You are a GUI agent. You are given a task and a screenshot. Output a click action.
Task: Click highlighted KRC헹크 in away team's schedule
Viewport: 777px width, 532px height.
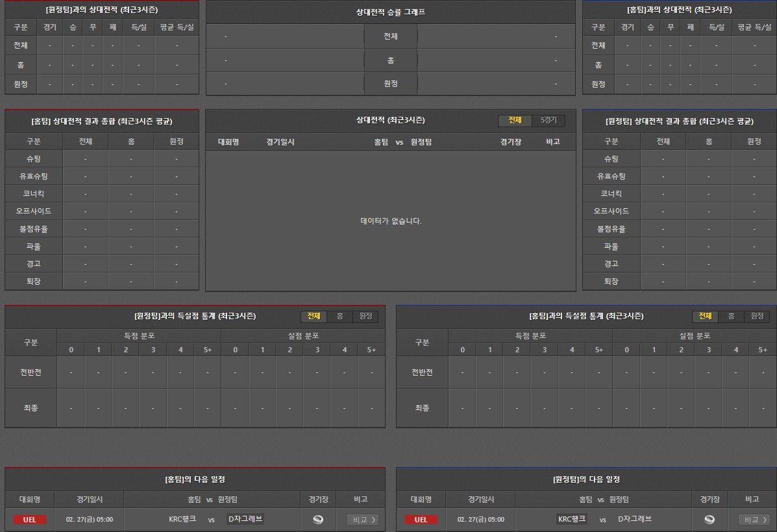[x=572, y=519]
